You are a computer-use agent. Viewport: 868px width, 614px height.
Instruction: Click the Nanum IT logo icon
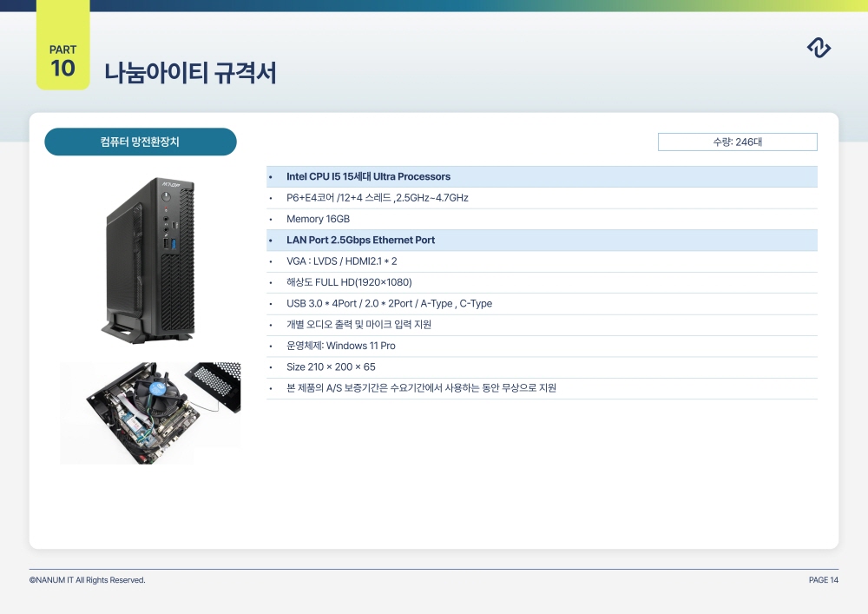(819, 49)
